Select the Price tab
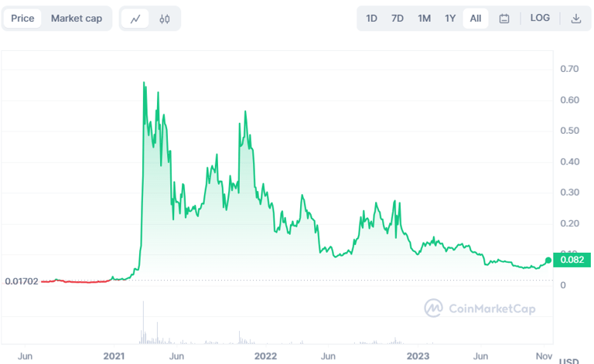The height and width of the screenshot is (364, 594). pos(22,19)
